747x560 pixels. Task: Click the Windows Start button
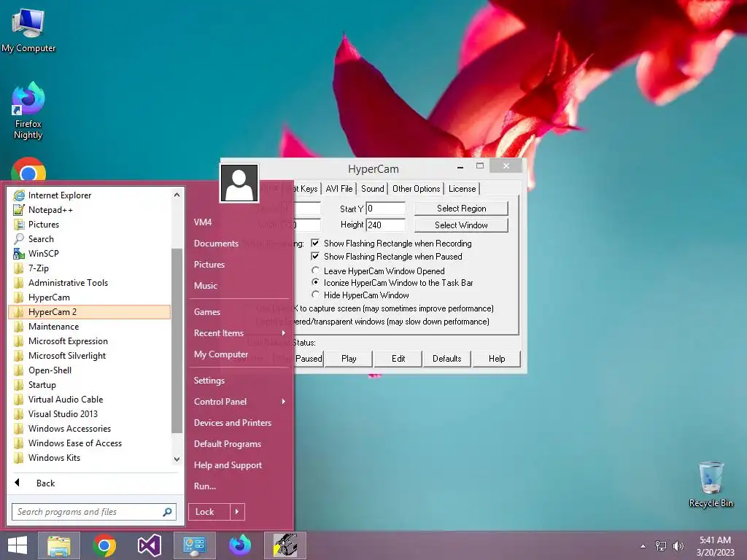(x=18, y=545)
